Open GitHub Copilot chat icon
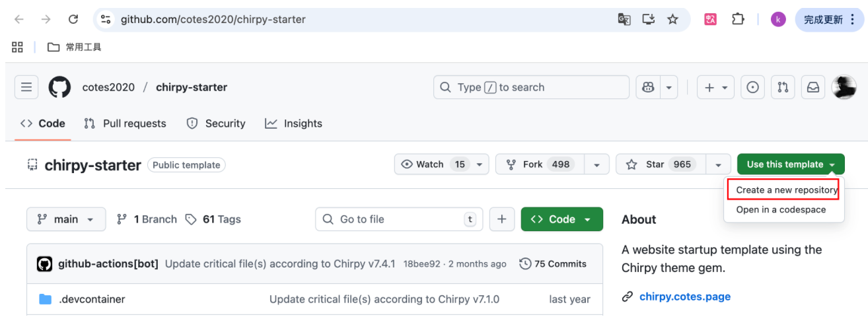This screenshot has width=868, height=317. (x=649, y=87)
